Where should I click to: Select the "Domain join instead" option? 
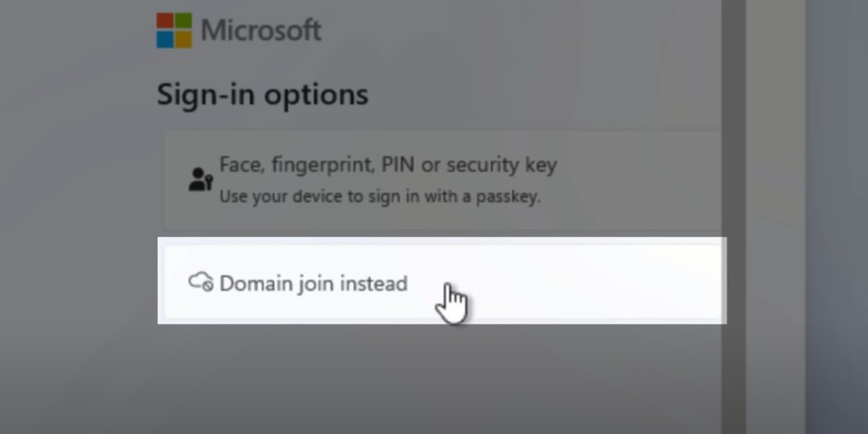click(313, 284)
